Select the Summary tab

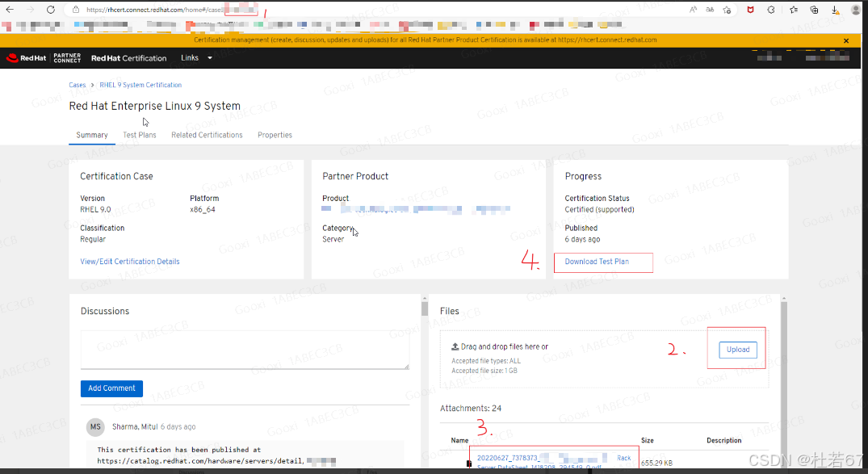tap(92, 135)
